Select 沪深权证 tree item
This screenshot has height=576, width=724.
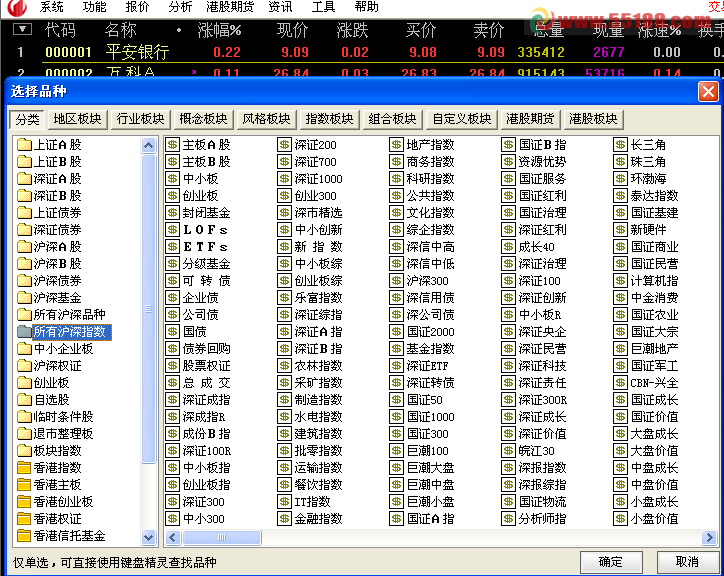click(x=57, y=366)
